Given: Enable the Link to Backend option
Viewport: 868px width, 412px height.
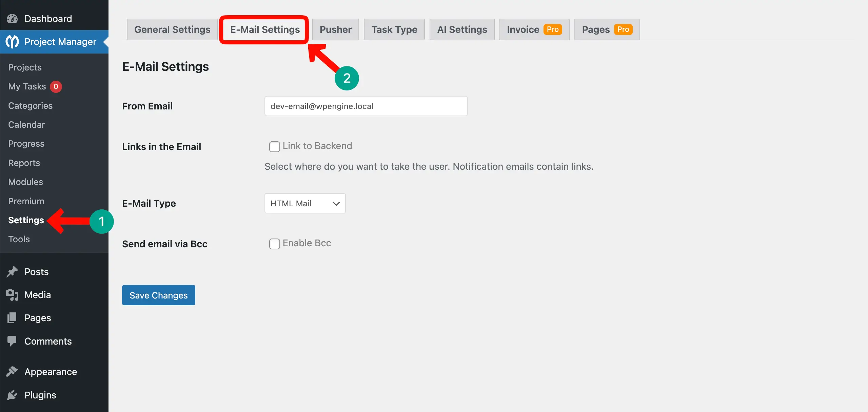Looking at the screenshot, I should [274, 146].
